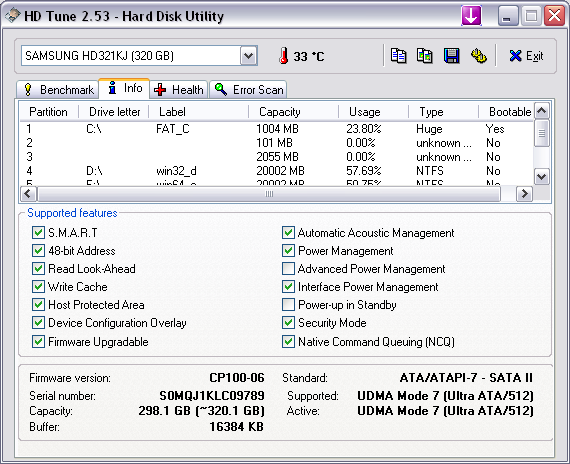Viewport: 570px width, 464px height.
Task: Click the Huge type cell
Action: (429, 129)
